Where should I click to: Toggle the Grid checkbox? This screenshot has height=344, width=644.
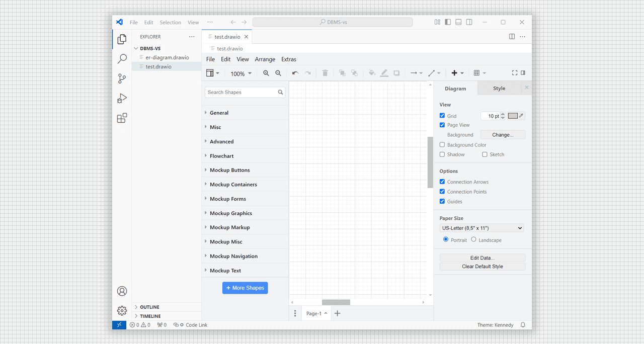tap(442, 116)
